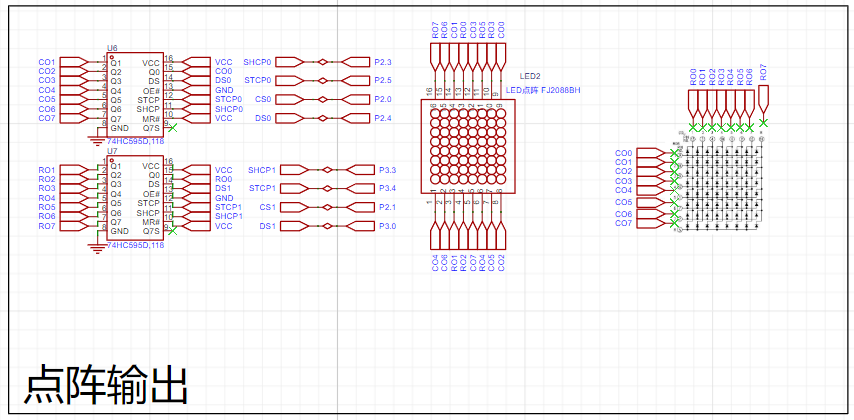Click CO4 port below LED2 pin 1

pos(436,234)
